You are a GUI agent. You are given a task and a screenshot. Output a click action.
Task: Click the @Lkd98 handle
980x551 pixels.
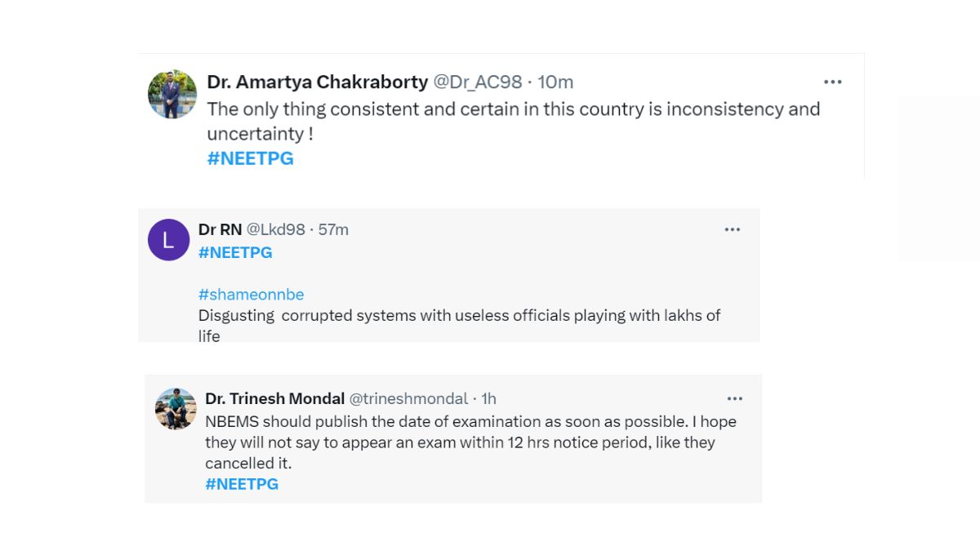point(275,230)
